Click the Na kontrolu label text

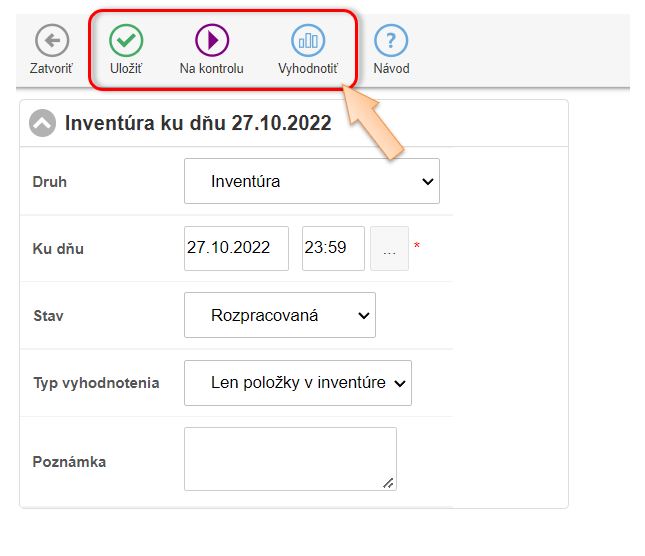pos(212,69)
